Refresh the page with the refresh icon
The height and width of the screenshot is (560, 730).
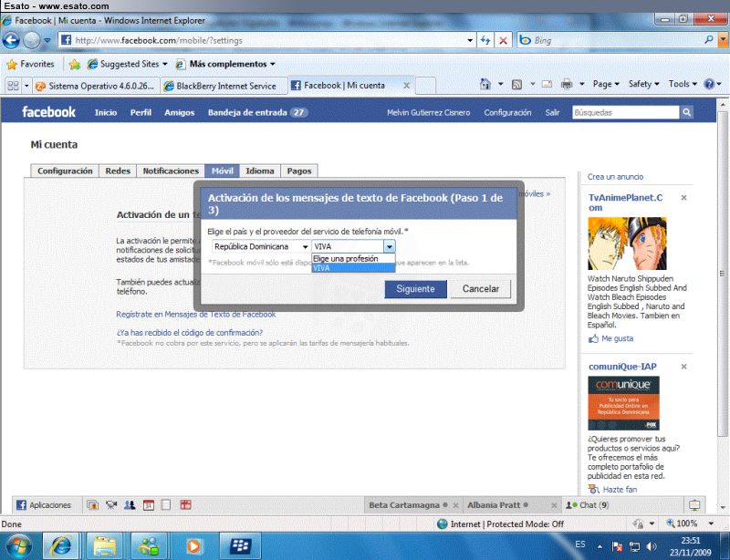[485, 40]
